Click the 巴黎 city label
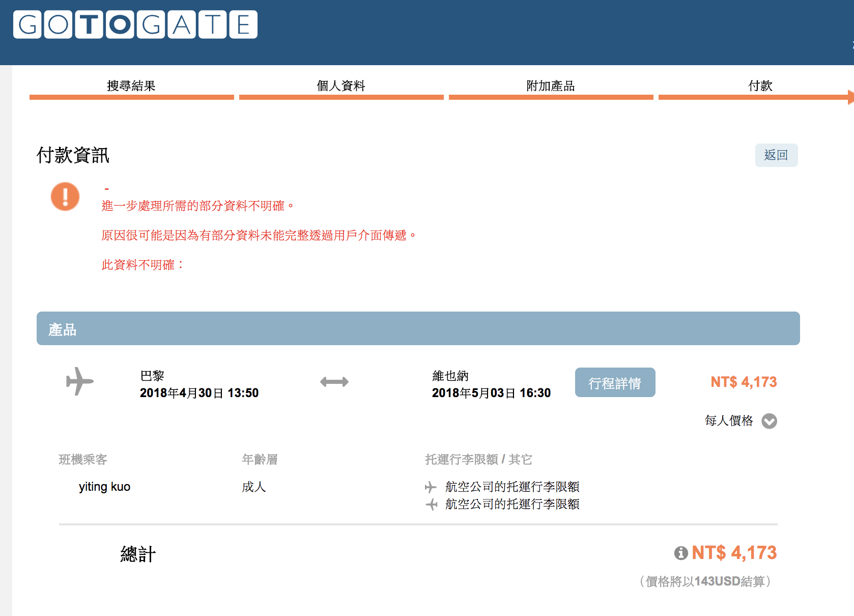The image size is (854, 616). 152,376
